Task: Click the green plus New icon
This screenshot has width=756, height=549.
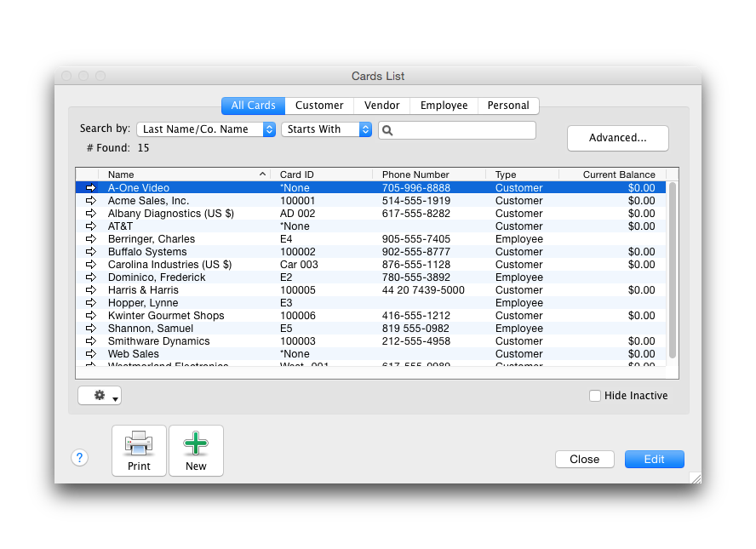Action: pos(196,443)
